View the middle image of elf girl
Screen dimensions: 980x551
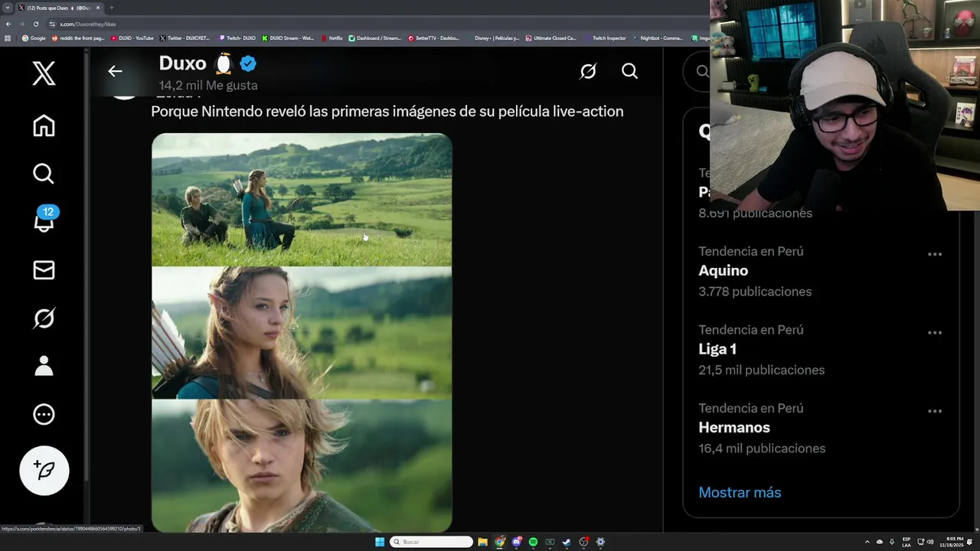point(302,333)
